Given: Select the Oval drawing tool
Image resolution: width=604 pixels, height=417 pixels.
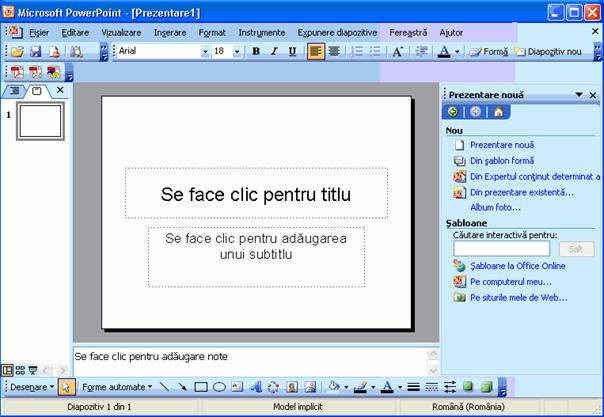Looking at the screenshot, I should pyautogui.click(x=219, y=387).
